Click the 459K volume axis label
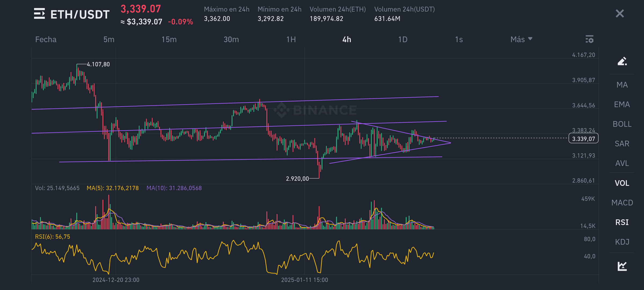The height and width of the screenshot is (290, 644). pos(588,199)
